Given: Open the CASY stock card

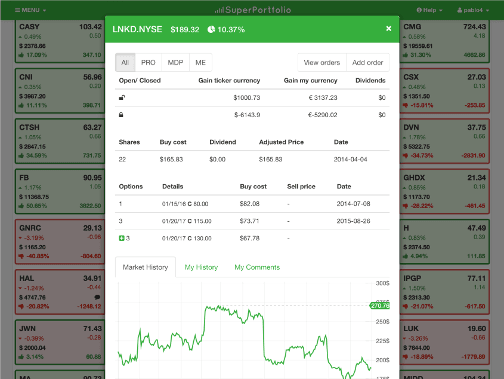Looking at the screenshot, I should 60,41.
